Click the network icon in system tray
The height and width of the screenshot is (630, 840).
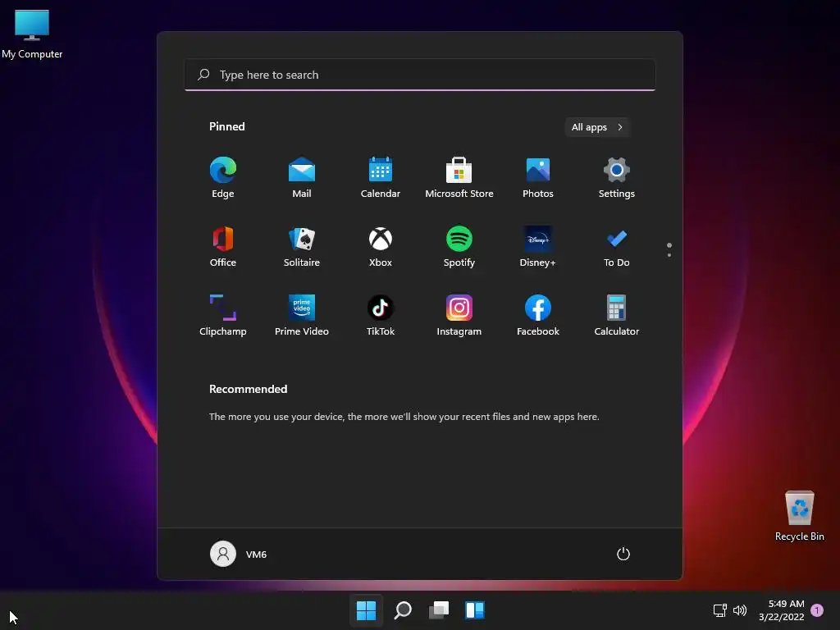720,609
